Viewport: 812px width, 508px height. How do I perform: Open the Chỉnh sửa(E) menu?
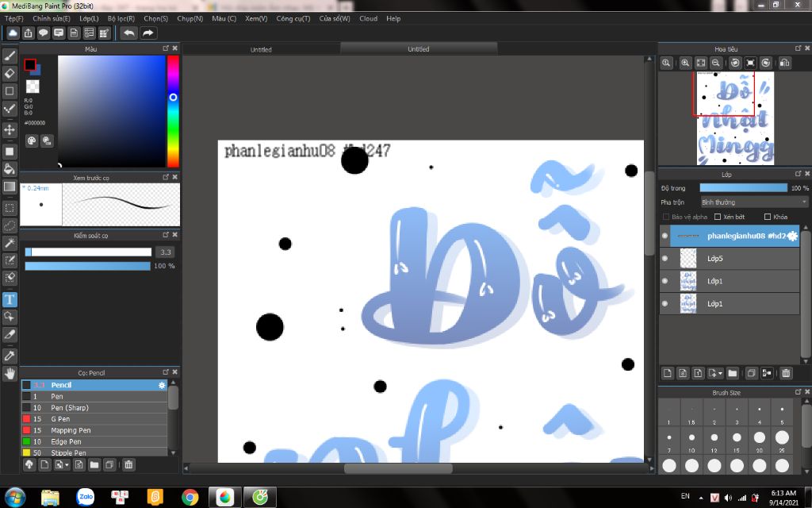point(52,18)
